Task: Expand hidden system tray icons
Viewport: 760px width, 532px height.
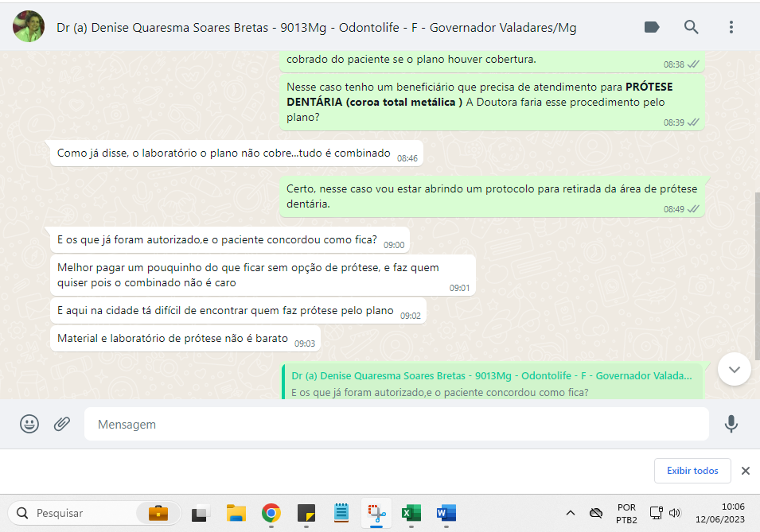Action: tap(570, 513)
